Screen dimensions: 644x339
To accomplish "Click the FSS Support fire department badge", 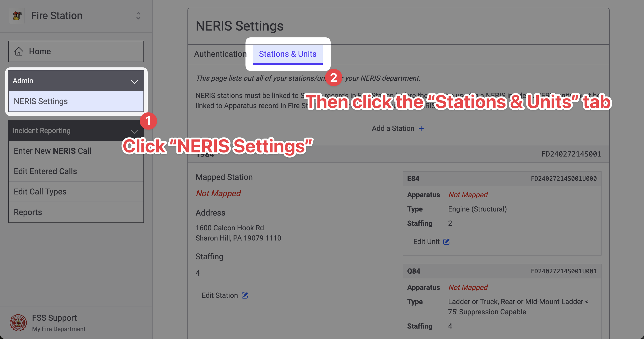I will (x=18, y=322).
